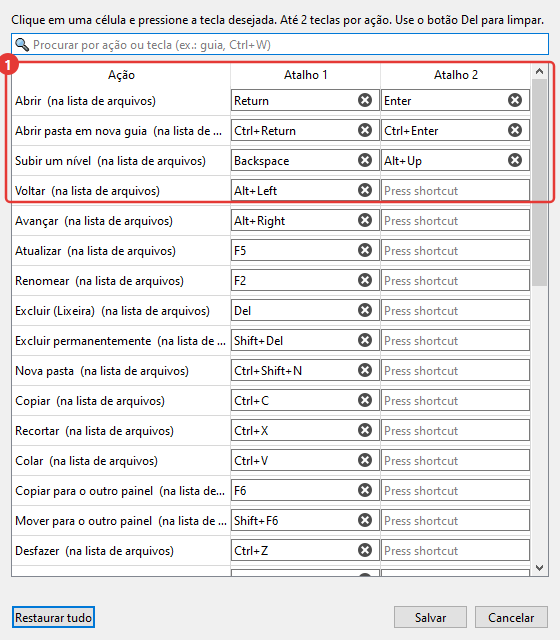Click the Cancelar button

pos(511,618)
